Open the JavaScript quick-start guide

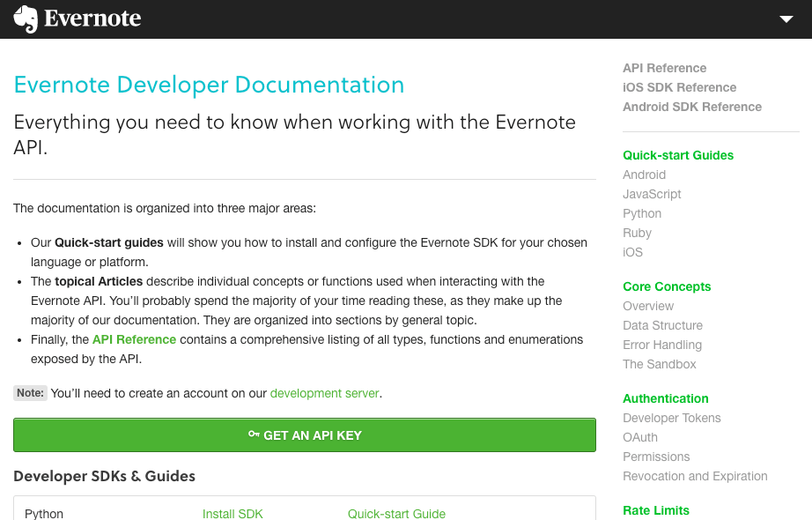[x=652, y=194]
